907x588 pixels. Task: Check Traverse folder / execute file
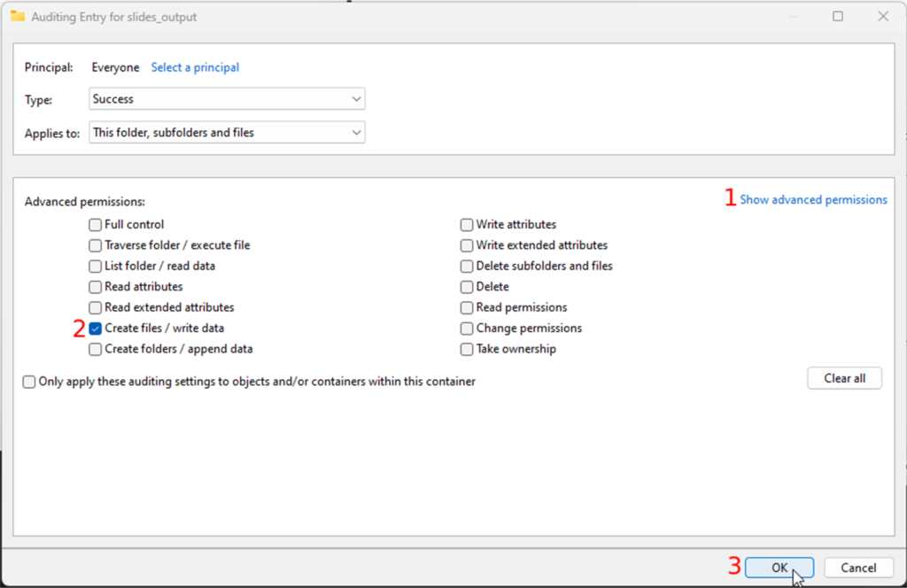(x=96, y=245)
